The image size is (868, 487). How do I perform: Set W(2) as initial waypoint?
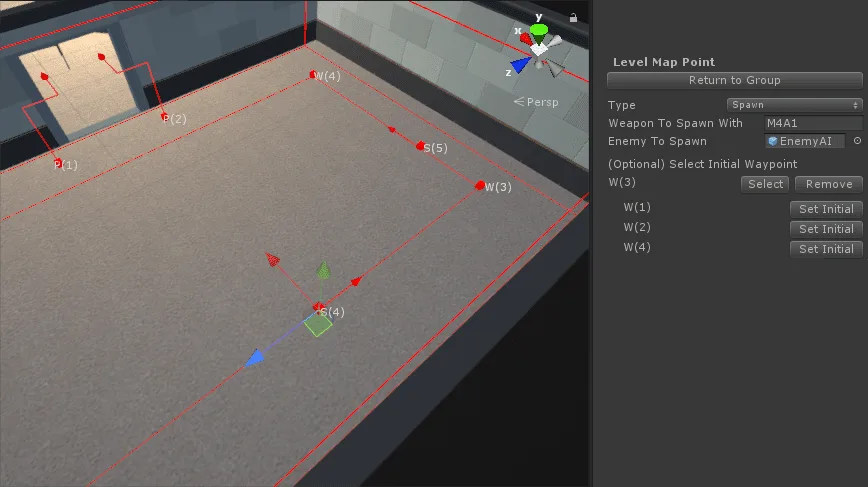826,229
